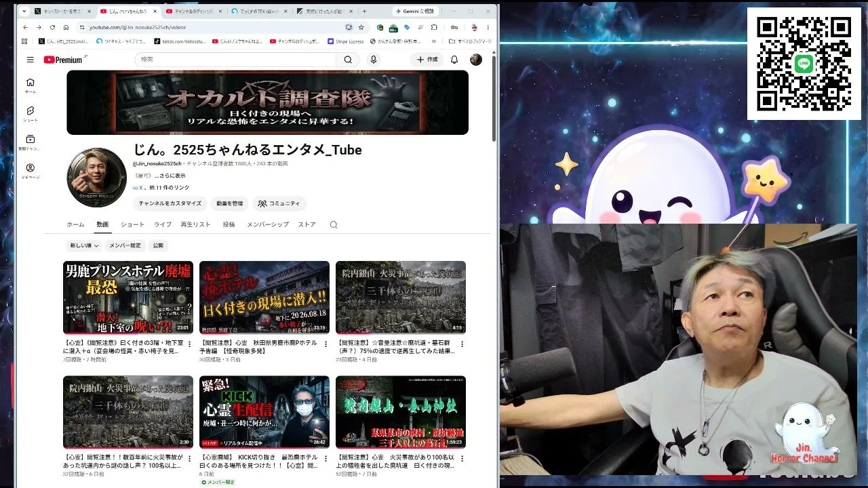The image size is (868, 488).
Task: Open the tiktok.com bookmark
Action: [x=180, y=41]
